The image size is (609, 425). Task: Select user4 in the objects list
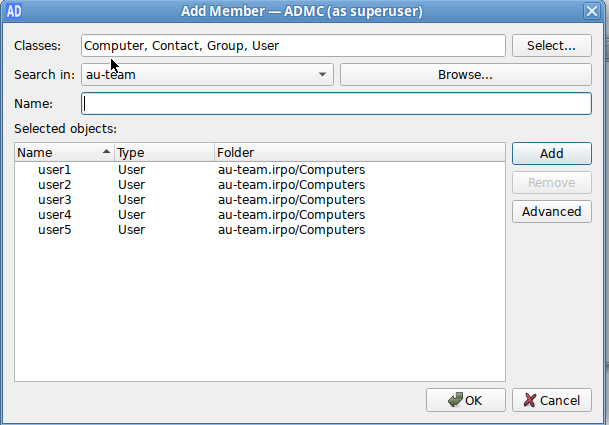(x=55, y=215)
